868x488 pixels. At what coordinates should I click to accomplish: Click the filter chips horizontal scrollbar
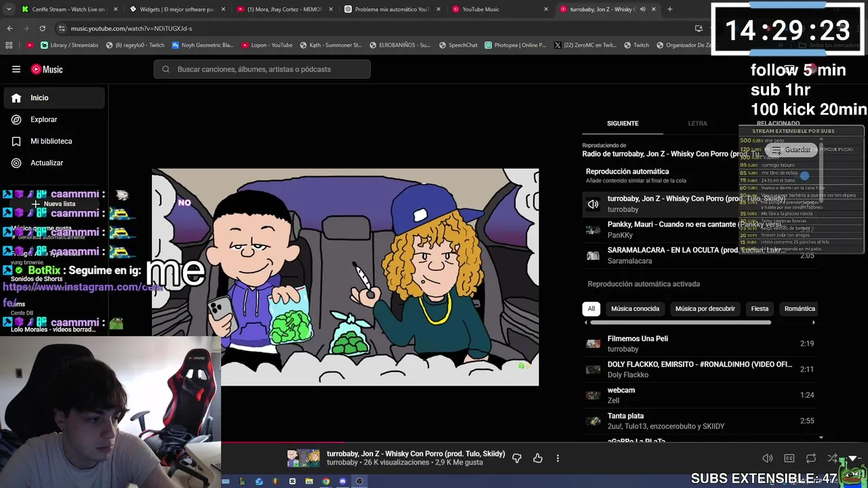[681, 323]
